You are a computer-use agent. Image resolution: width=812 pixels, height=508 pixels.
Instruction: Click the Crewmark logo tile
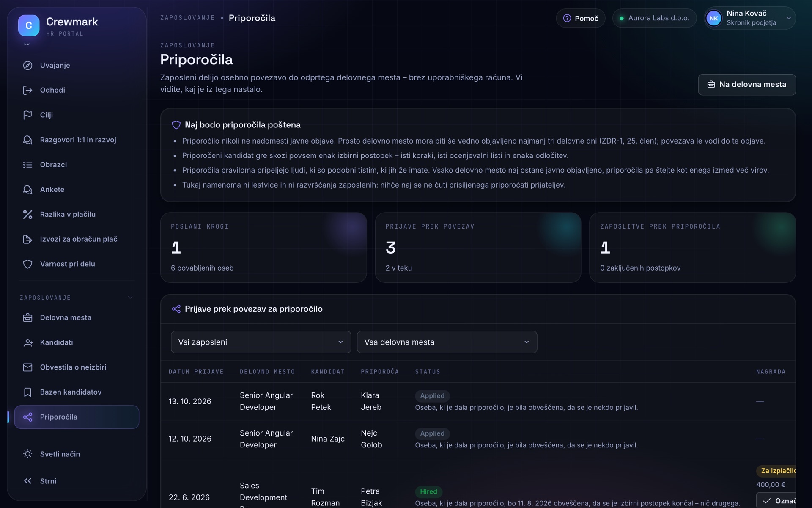coord(29,25)
